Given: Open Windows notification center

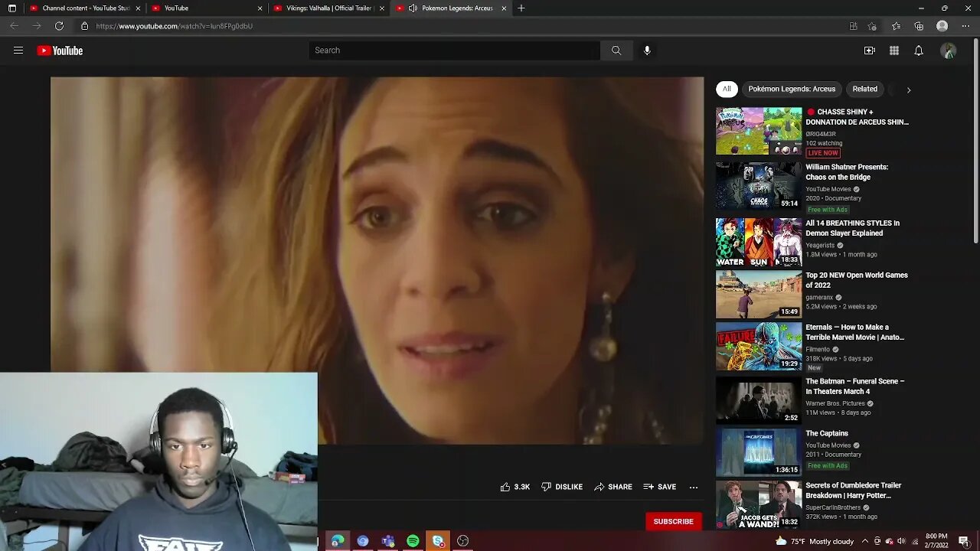Looking at the screenshot, I should coord(964,541).
